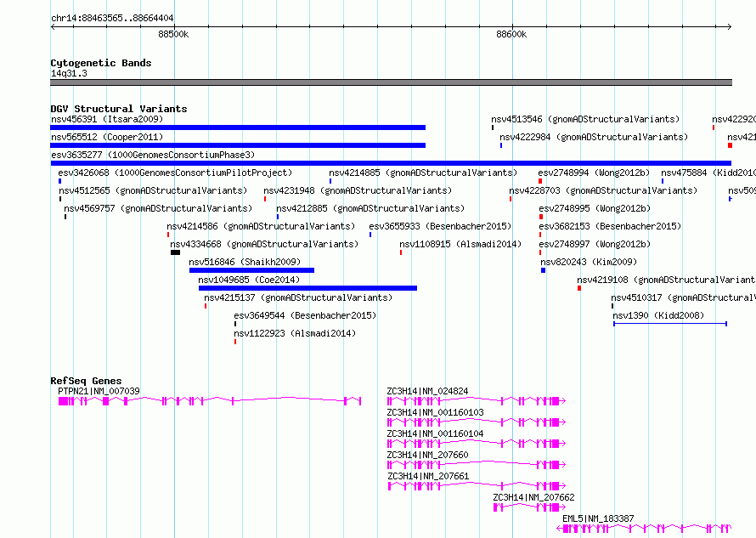Open nsv4513546 (gnomADStructuralVariants) label

click(585, 119)
